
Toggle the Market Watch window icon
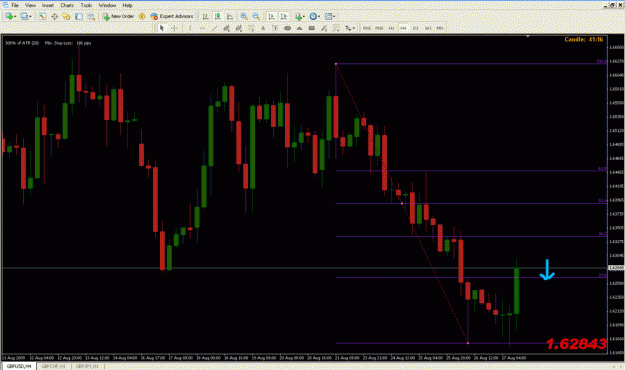[42, 16]
